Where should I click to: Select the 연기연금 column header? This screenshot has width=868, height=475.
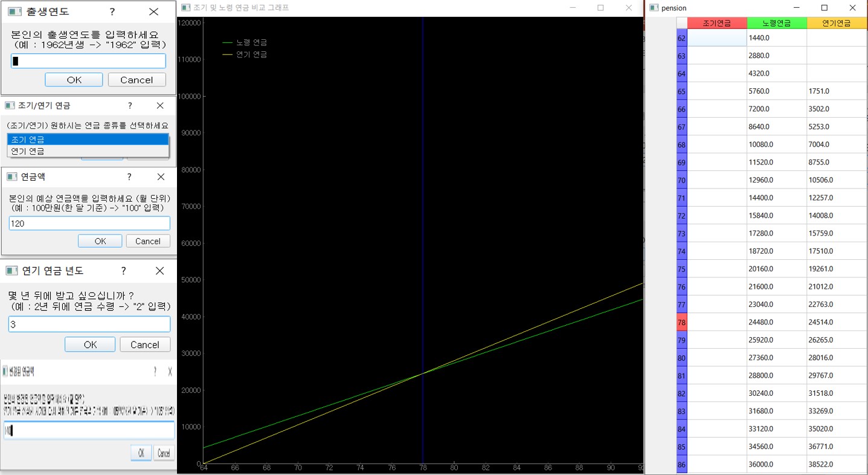(x=837, y=23)
